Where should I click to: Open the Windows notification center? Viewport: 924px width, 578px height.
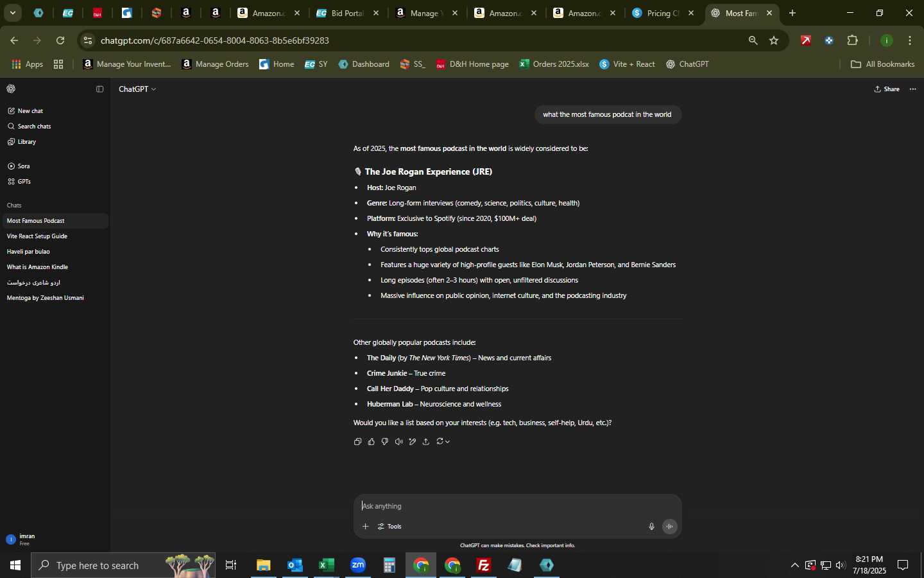click(x=903, y=565)
